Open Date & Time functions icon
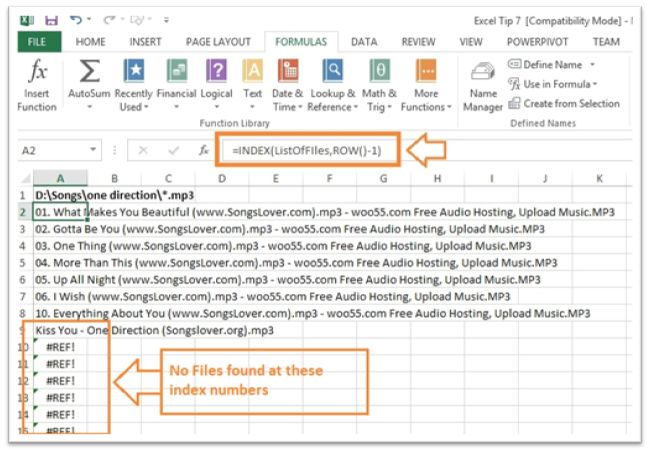 [288, 70]
